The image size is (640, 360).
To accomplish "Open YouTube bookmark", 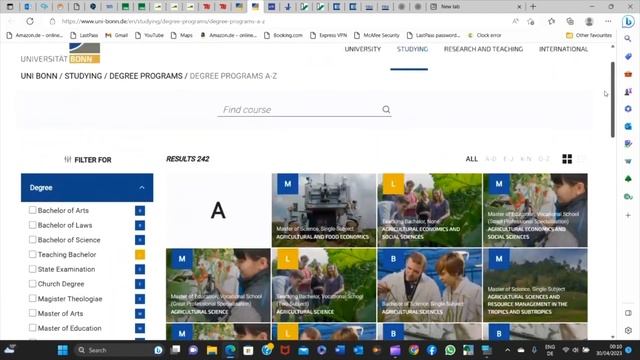I will pos(149,36).
